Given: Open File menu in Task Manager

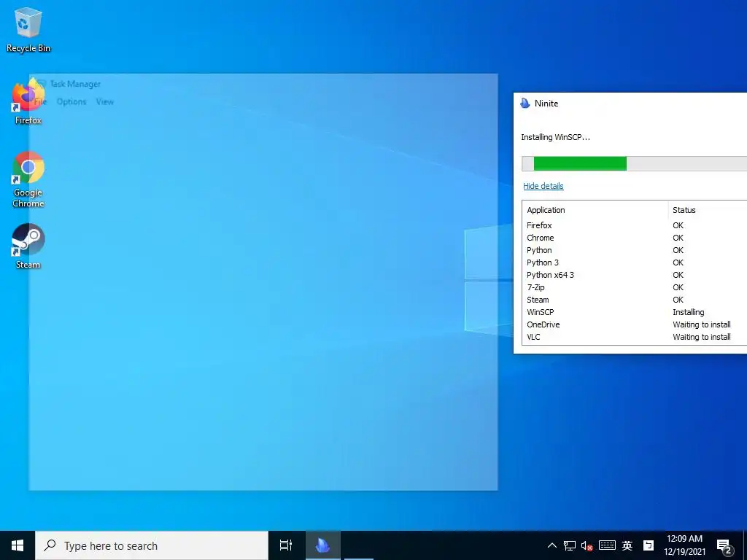Looking at the screenshot, I should click(x=41, y=101).
